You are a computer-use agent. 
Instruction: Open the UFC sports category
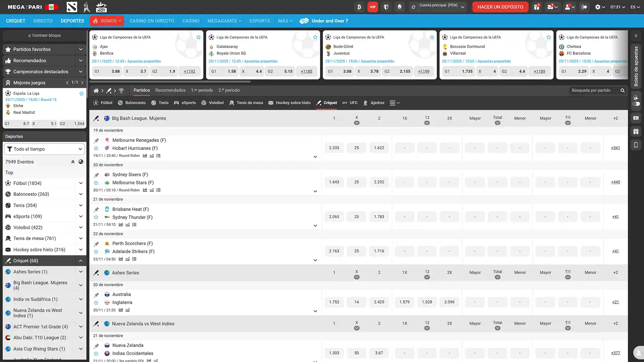pyautogui.click(x=350, y=103)
